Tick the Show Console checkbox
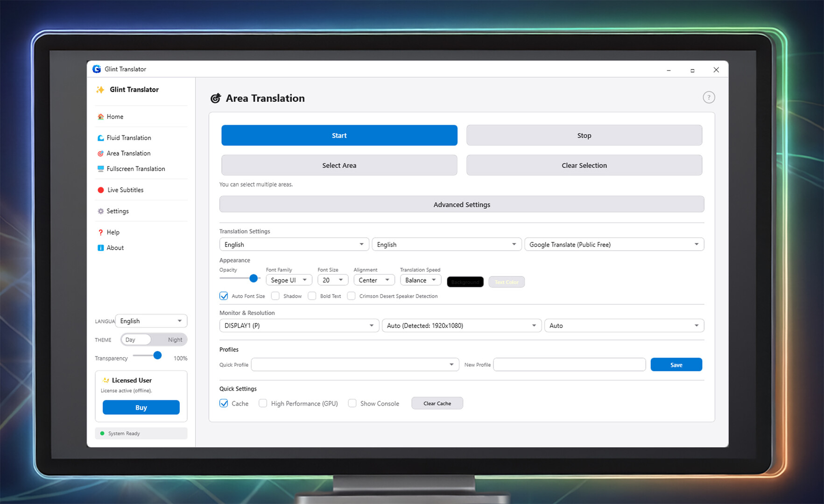This screenshot has height=504, width=824. (352, 403)
